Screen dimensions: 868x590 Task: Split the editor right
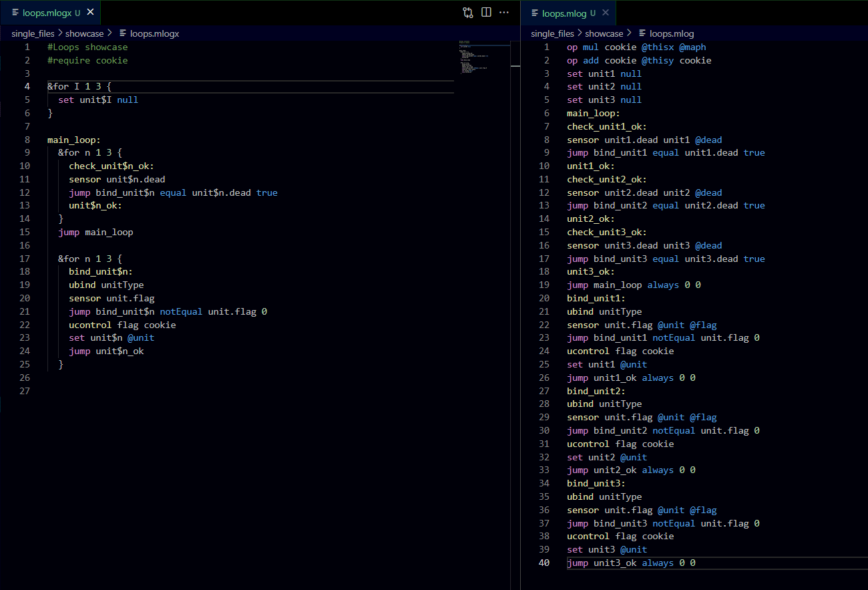(x=486, y=13)
